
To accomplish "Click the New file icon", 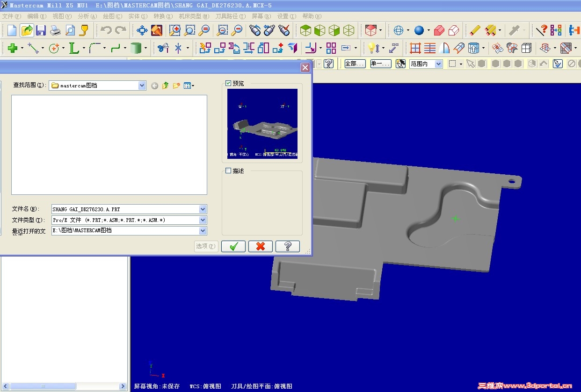I will click(x=12, y=31).
